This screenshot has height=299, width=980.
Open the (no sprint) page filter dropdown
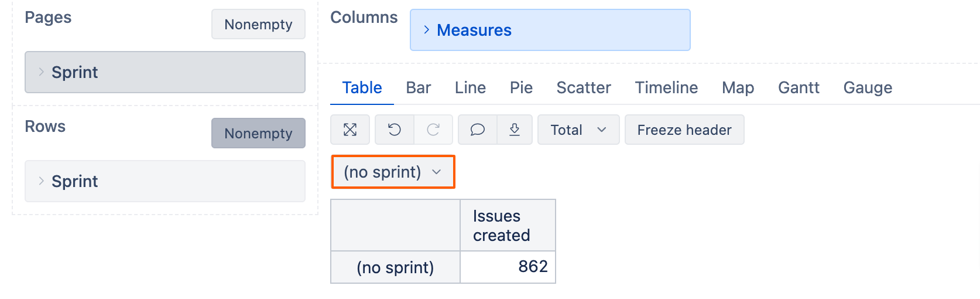(x=393, y=172)
